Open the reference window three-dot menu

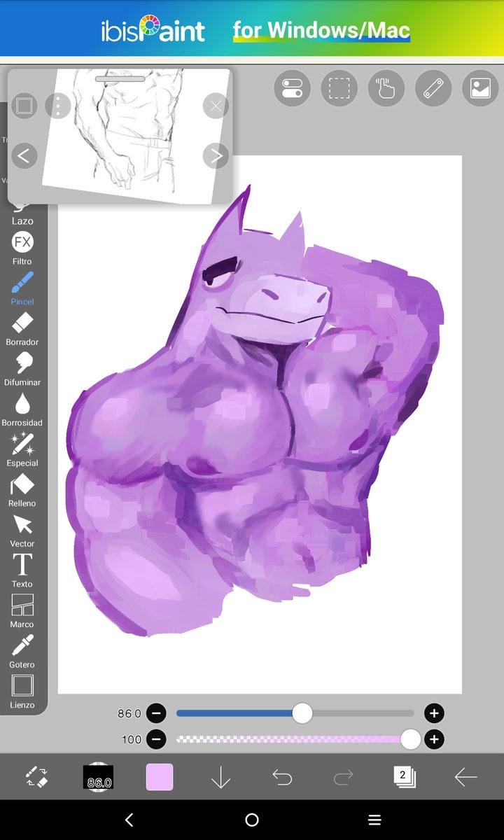[57, 106]
